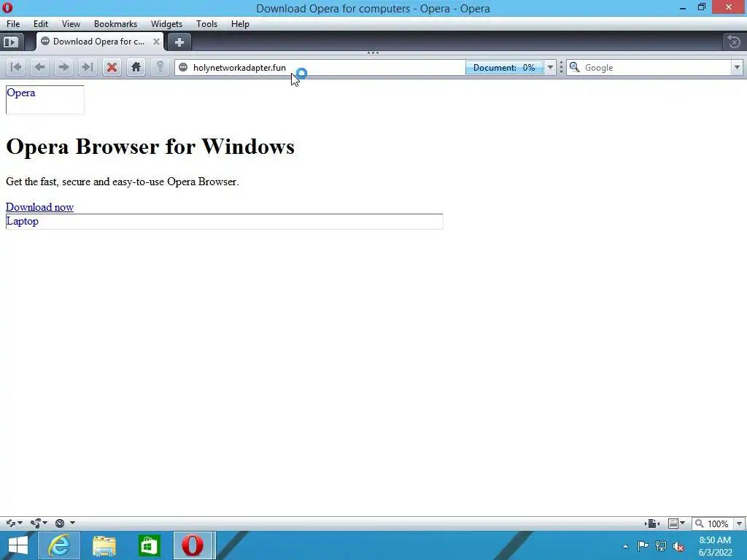Screen dimensions: 747x560
Task: Click the search magnifier icon beside Google
Action: [x=575, y=67]
